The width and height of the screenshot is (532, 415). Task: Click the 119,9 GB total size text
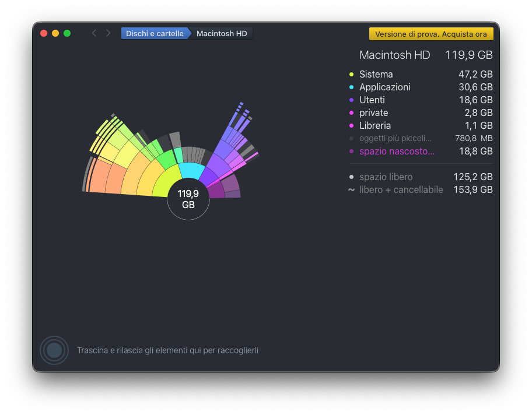point(469,55)
